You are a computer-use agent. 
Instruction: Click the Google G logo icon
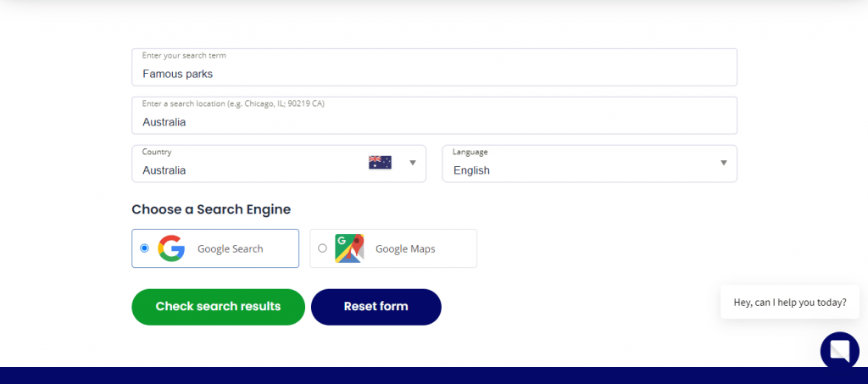pos(171,248)
